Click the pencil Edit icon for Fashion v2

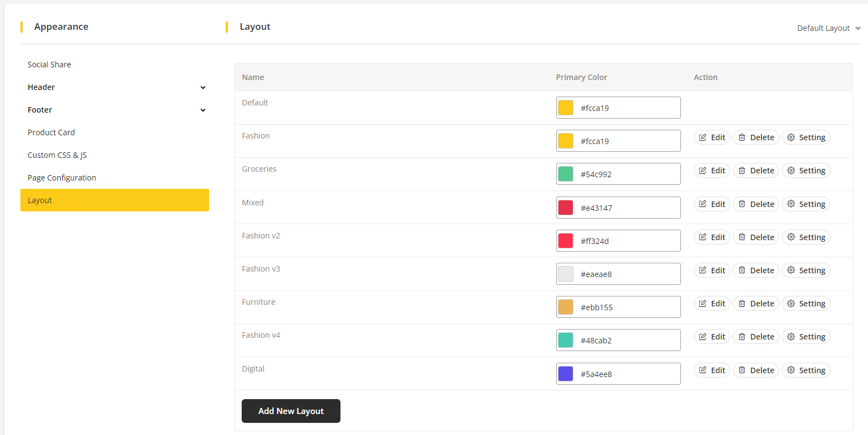702,237
